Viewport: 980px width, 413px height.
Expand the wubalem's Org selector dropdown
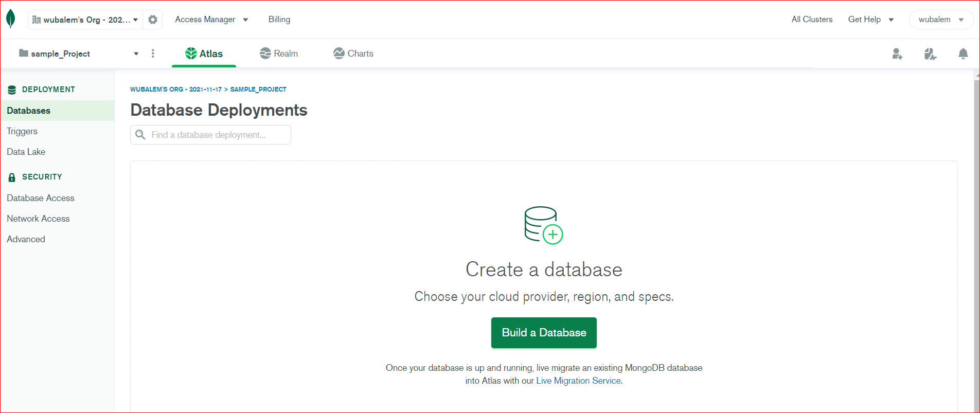coord(85,20)
